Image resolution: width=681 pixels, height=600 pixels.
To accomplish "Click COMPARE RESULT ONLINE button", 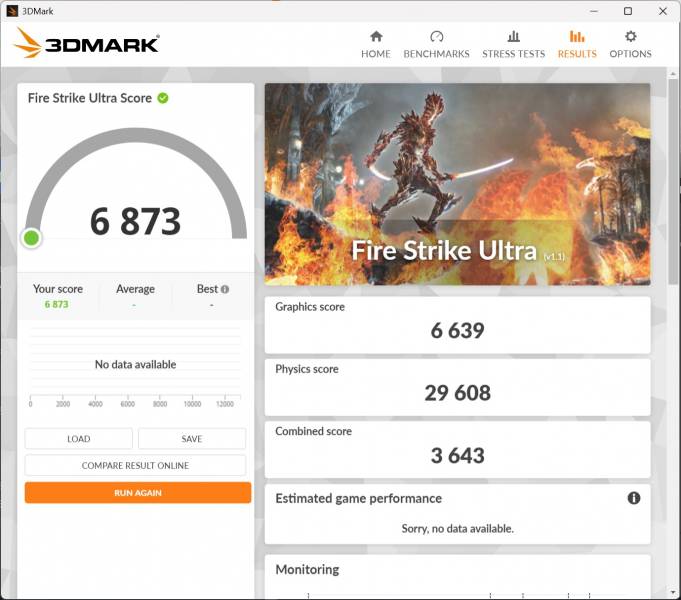I will coord(135,466).
